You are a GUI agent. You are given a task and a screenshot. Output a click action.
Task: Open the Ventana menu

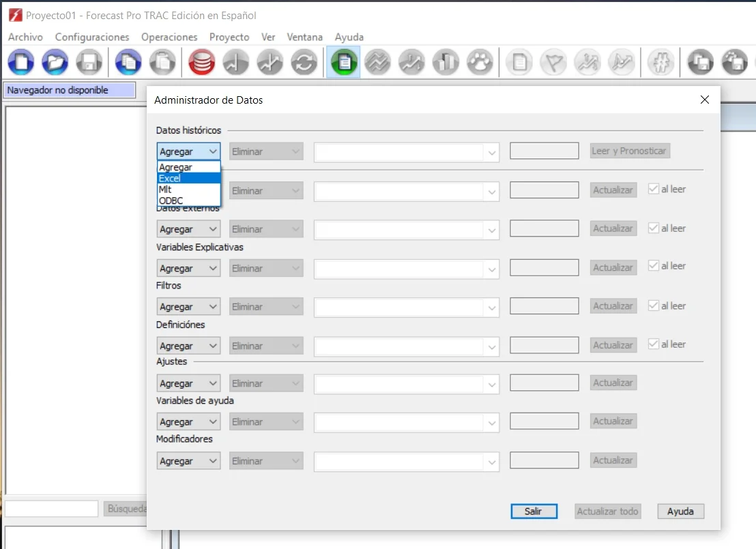coord(305,37)
